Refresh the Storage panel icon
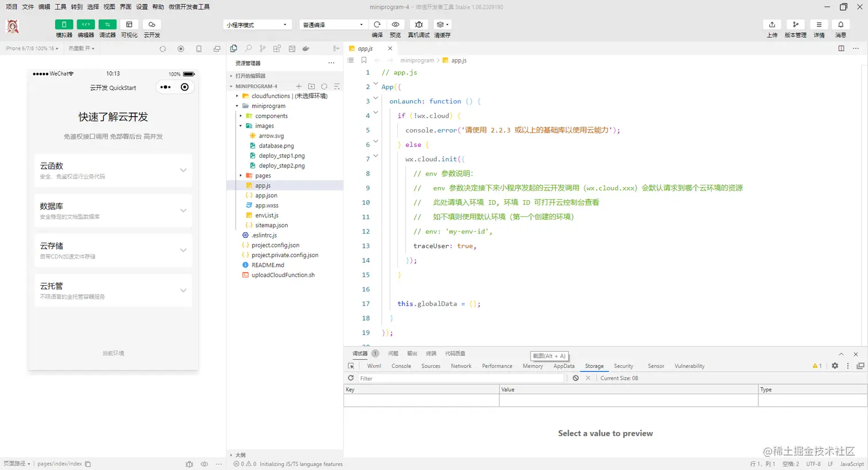The width and height of the screenshot is (868, 470). (351, 378)
